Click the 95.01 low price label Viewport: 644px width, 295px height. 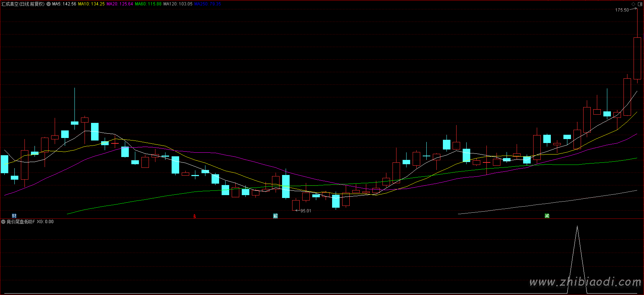click(x=306, y=211)
